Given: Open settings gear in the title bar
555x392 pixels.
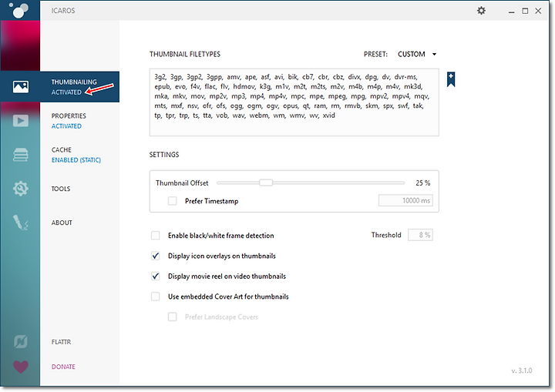Looking at the screenshot, I should (481, 11).
